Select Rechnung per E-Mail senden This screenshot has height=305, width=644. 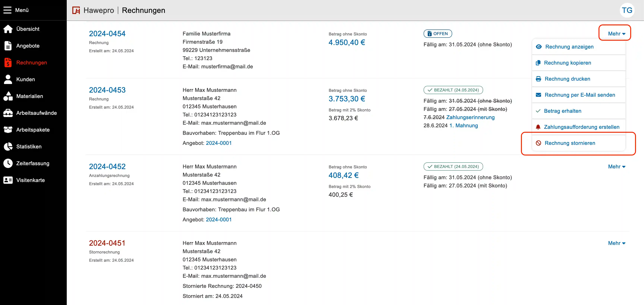(579, 95)
